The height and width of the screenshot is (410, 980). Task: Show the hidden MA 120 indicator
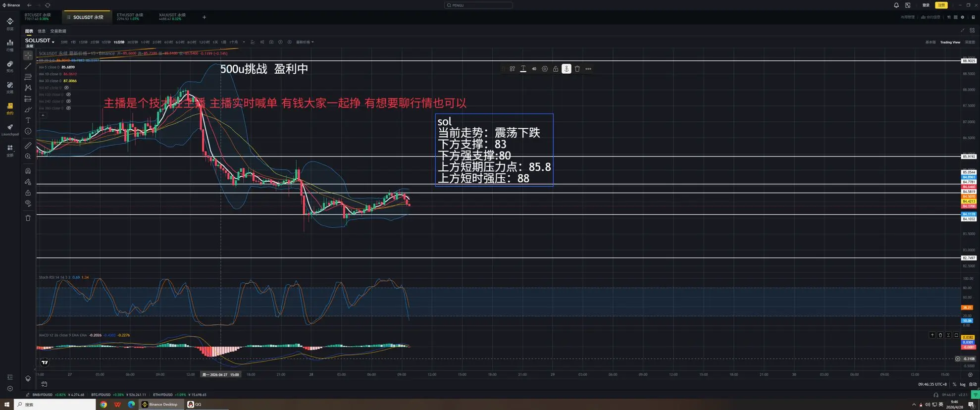point(68,95)
